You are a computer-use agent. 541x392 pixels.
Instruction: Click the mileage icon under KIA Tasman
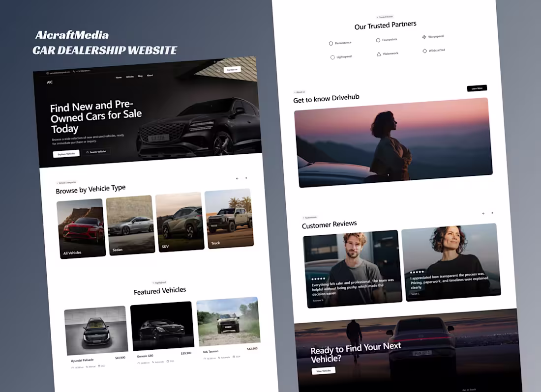[x=205, y=359]
